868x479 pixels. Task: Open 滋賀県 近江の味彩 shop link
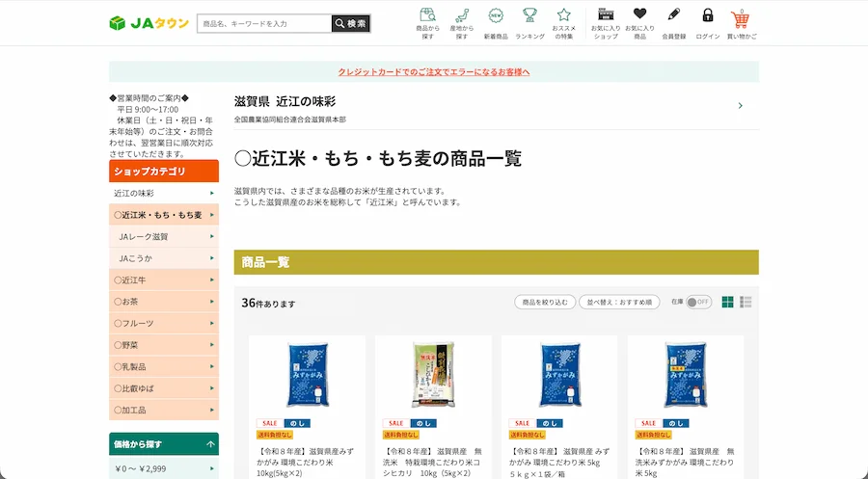(285, 101)
